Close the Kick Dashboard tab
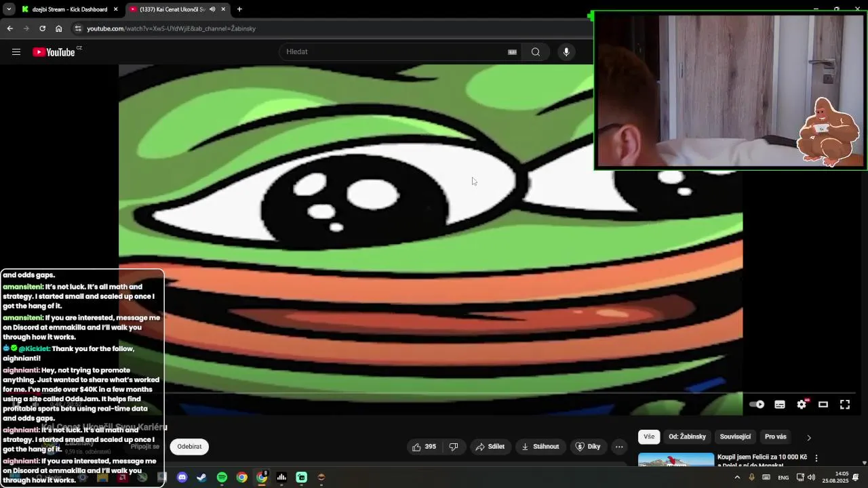Viewport: 868px width, 488px height. tap(115, 9)
